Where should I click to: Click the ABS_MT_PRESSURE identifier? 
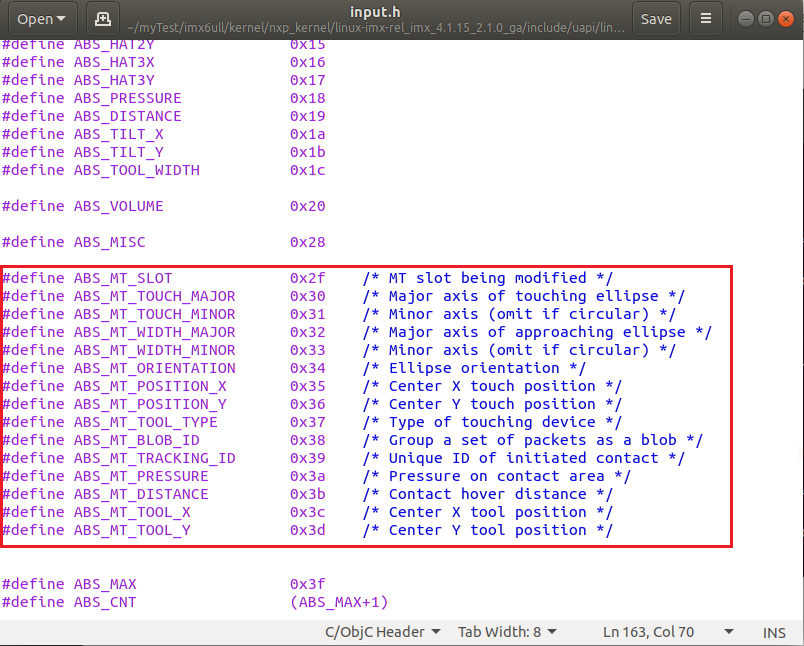pos(141,476)
